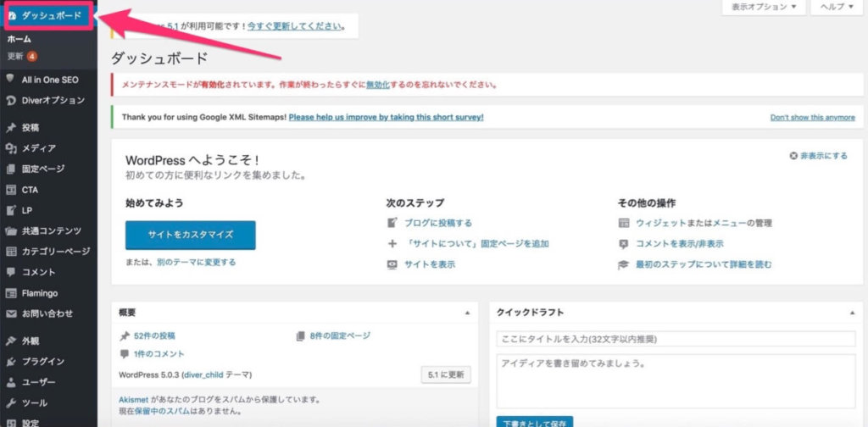The image size is (868, 427).
Task: Click the 非表示にする dismiss link
Action: (x=824, y=156)
